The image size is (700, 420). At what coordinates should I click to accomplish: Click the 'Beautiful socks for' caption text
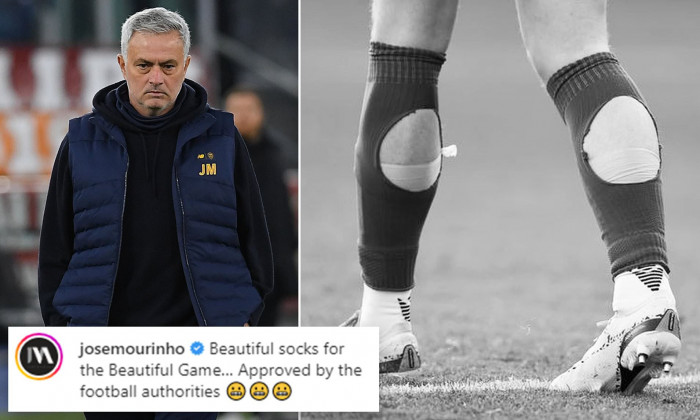click(x=277, y=349)
